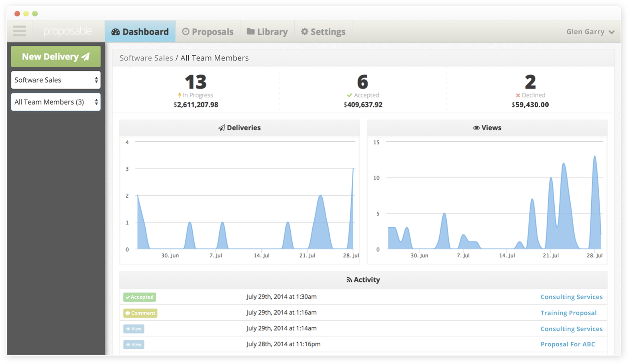Open the Software Sales dropdown
The width and height of the screenshot is (629, 364).
pyautogui.click(x=56, y=80)
